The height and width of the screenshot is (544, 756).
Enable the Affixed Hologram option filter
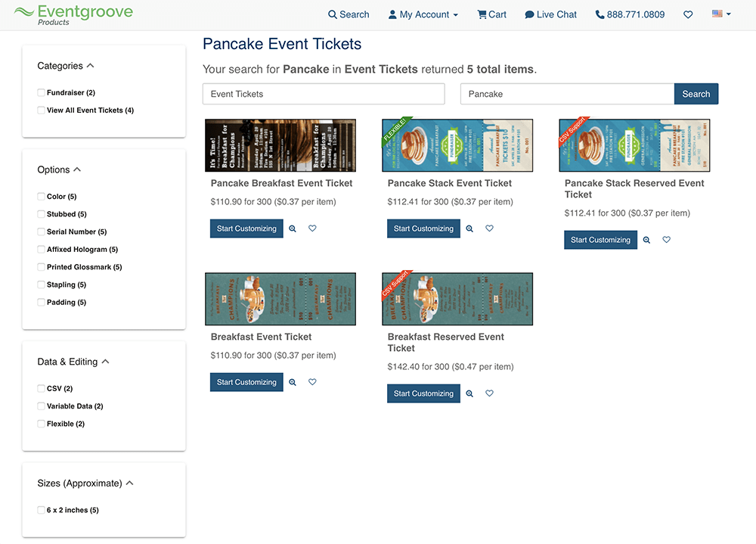pos(42,249)
